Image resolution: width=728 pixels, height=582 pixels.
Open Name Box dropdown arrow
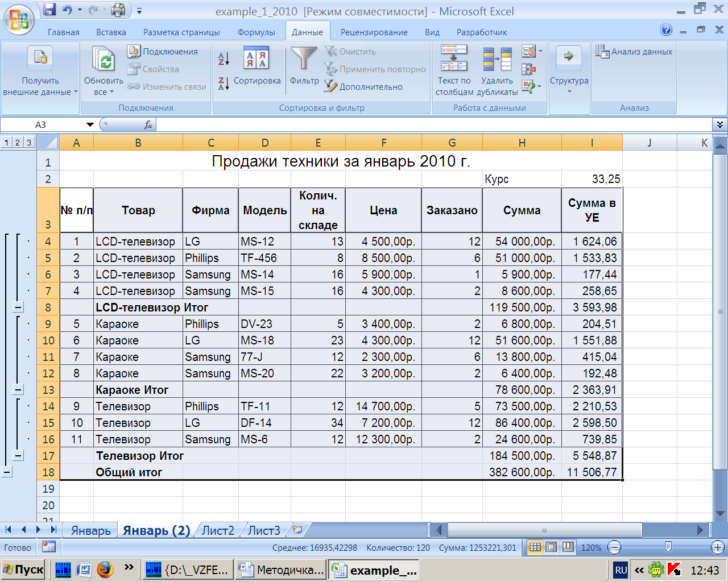[x=90, y=124]
